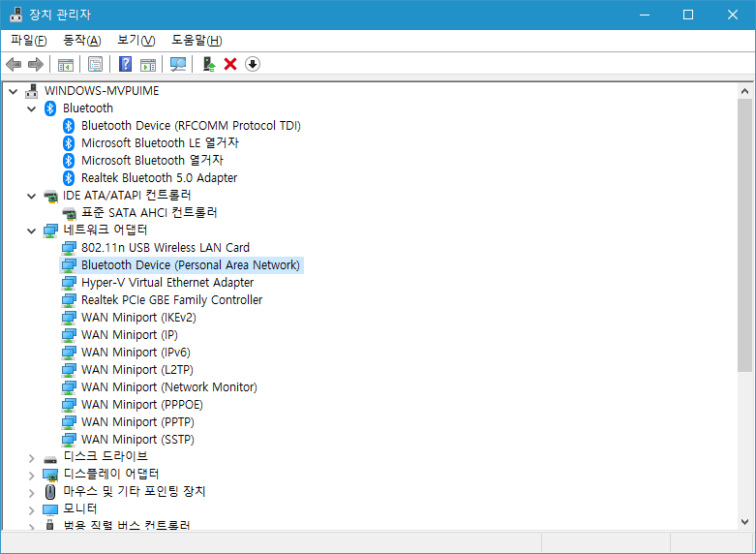
Task: Click the 디스크 드라이브 drive icon
Action: 50,459
